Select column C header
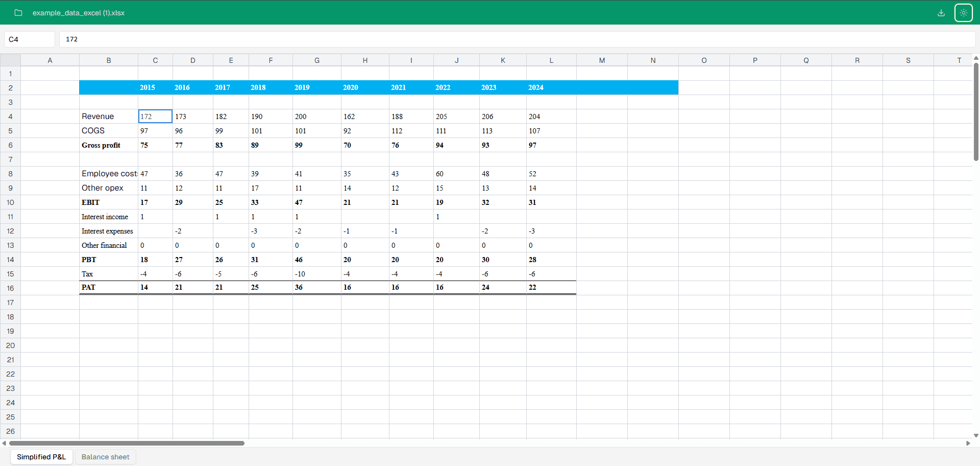Image resolution: width=980 pixels, height=466 pixels. (x=155, y=60)
